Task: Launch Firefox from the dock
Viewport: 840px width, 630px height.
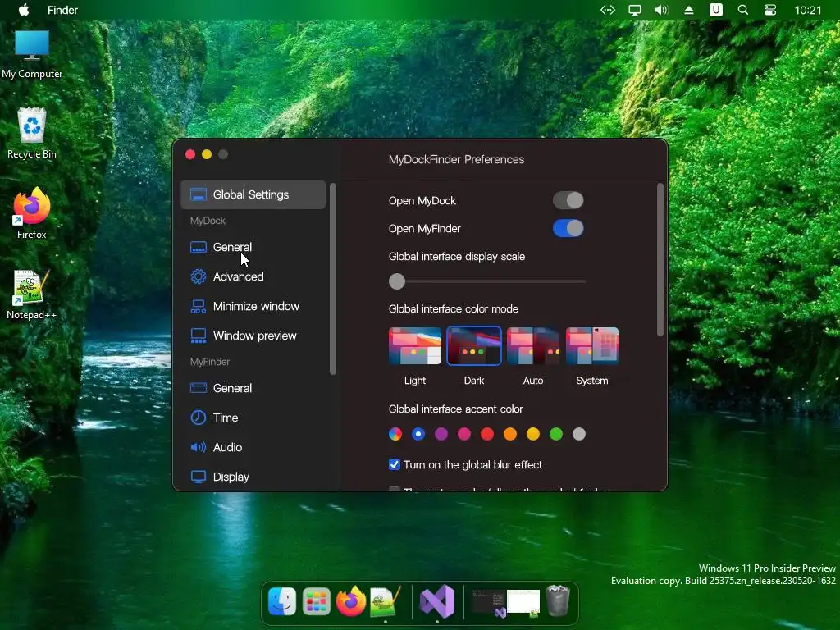Action: tap(351, 601)
